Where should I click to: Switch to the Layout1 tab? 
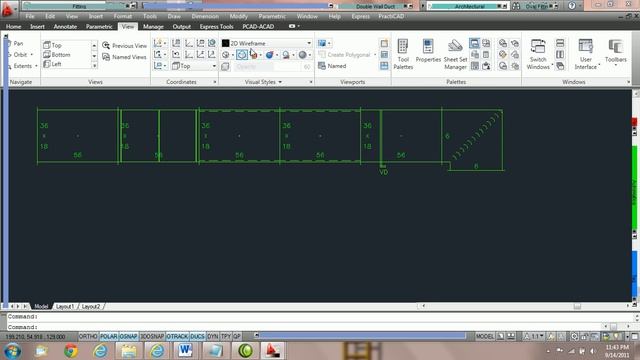tap(65, 306)
